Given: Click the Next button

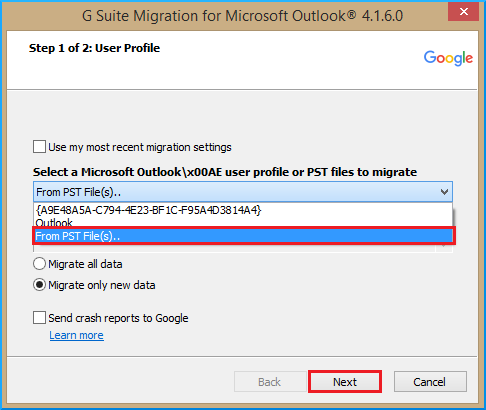Looking at the screenshot, I should (345, 382).
